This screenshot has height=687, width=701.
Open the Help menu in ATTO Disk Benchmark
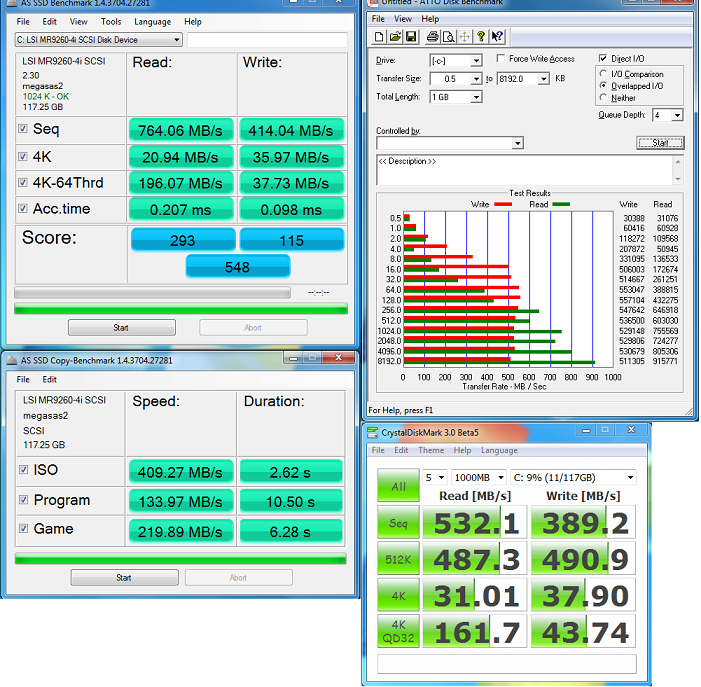coord(430,19)
